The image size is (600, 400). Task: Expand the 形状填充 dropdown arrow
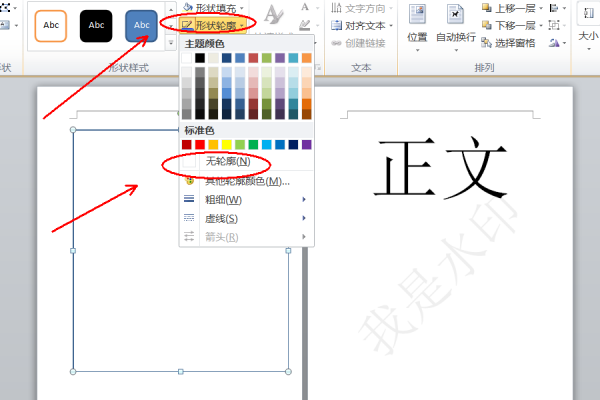coord(242,8)
